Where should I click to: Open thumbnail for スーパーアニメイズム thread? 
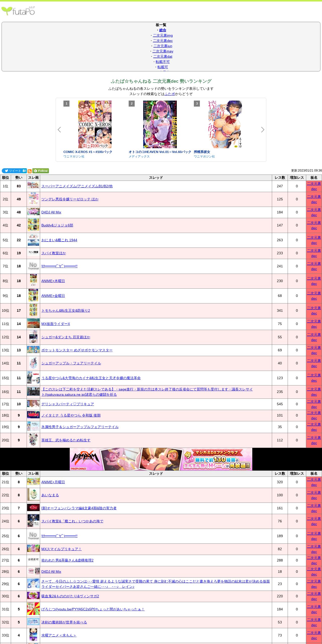pyautogui.click(x=33, y=186)
